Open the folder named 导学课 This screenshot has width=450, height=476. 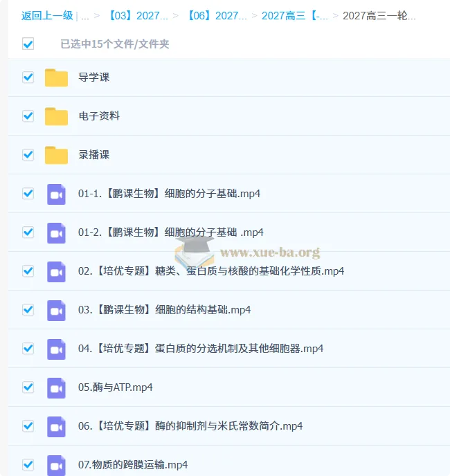coord(94,77)
